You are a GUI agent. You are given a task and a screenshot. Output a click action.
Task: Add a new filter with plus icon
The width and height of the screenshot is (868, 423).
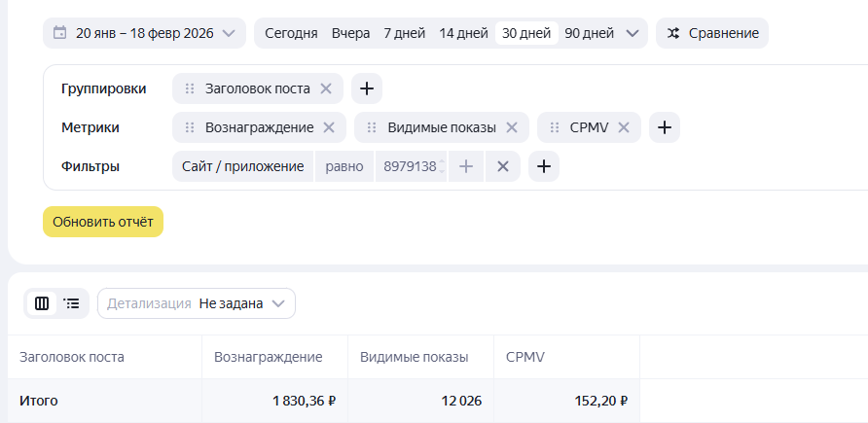click(544, 166)
